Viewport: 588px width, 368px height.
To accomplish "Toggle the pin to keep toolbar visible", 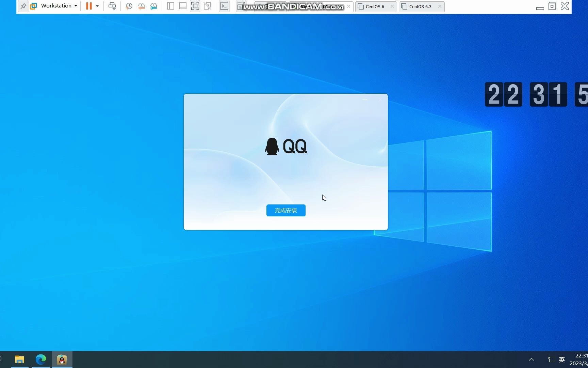I will point(23,6).
